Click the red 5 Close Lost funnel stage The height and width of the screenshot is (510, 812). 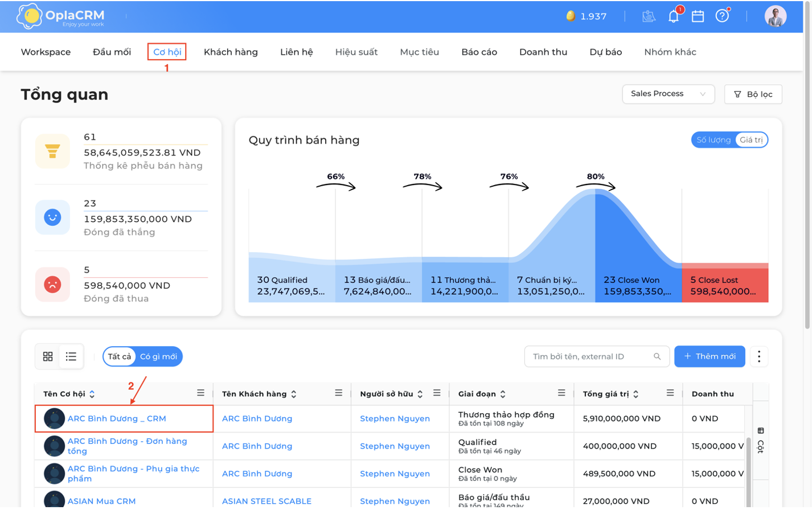725,283
